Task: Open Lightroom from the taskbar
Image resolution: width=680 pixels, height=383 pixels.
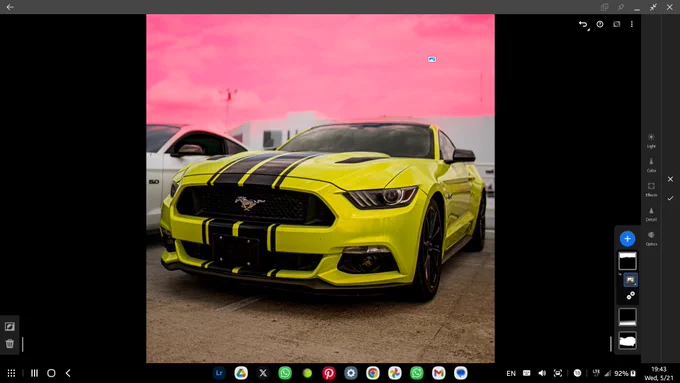Action: [219, 373]
